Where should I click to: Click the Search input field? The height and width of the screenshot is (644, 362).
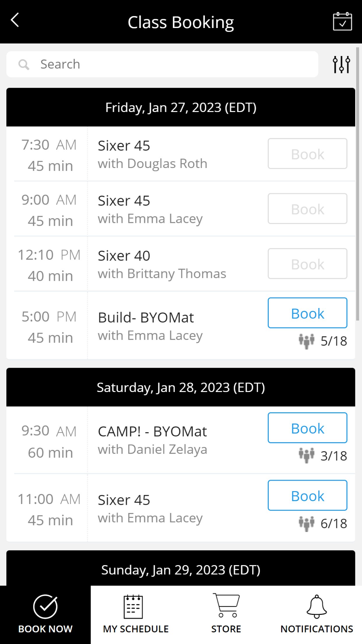tap(175, 64)
